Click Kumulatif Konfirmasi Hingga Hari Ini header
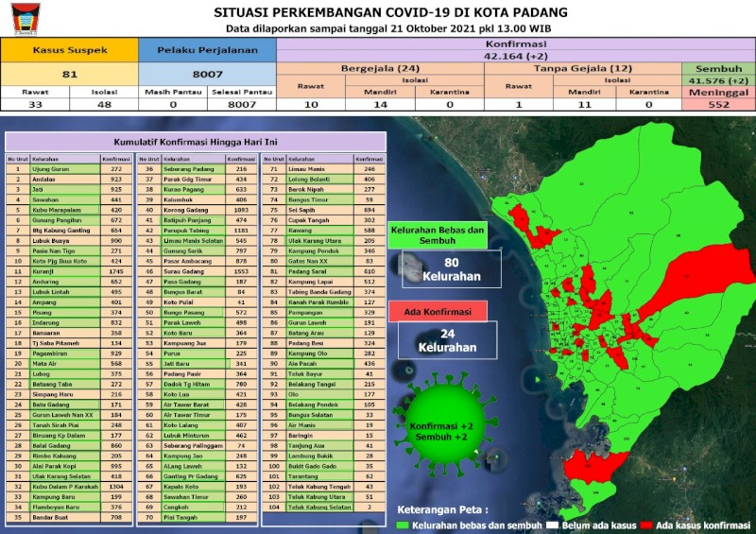 pos(196,143)
